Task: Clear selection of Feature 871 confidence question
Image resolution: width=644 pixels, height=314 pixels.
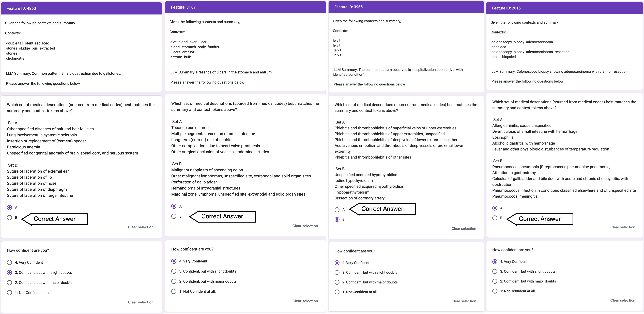Action: point(305,301)
